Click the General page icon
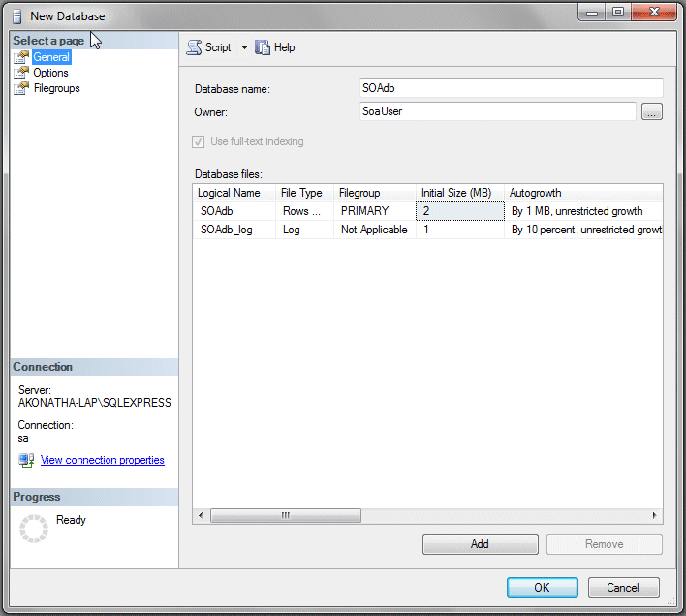 pyautogui.click(x=21, y=57)
